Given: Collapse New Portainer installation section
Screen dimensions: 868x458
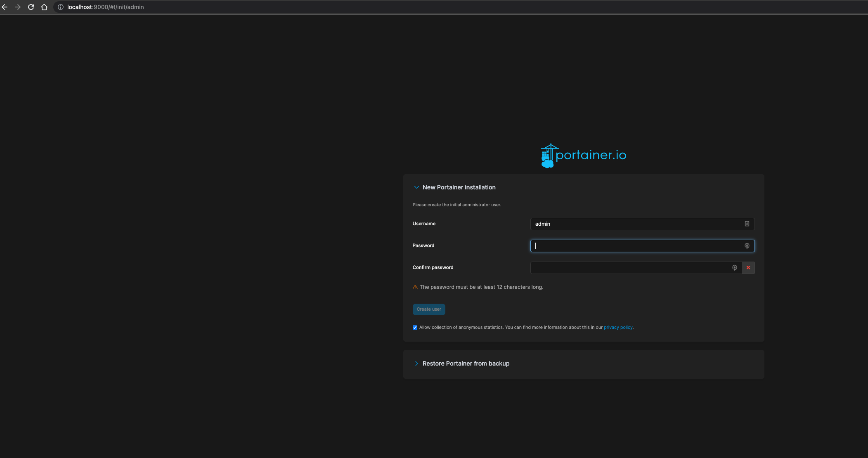Looking at the screenshot, I should [416, 187].
